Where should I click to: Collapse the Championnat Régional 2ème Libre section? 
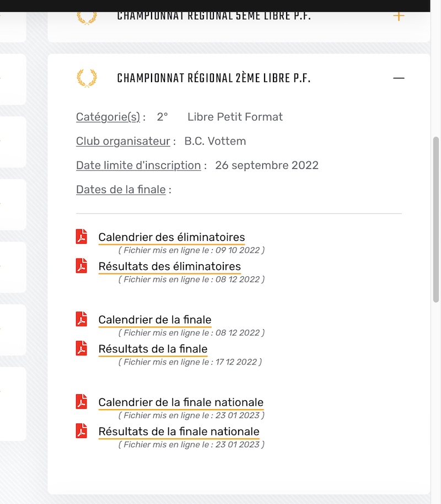[x=399, y=78]
